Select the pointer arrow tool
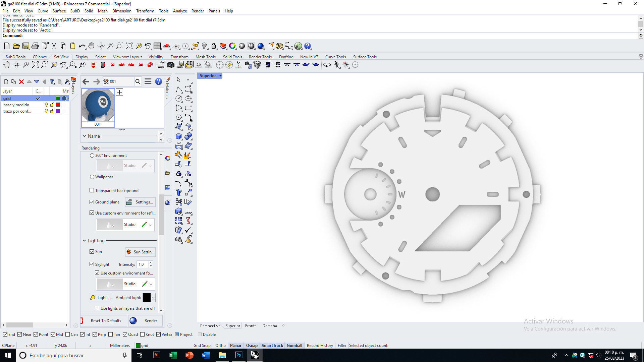644x362 pixels. (x=178, y=80)
